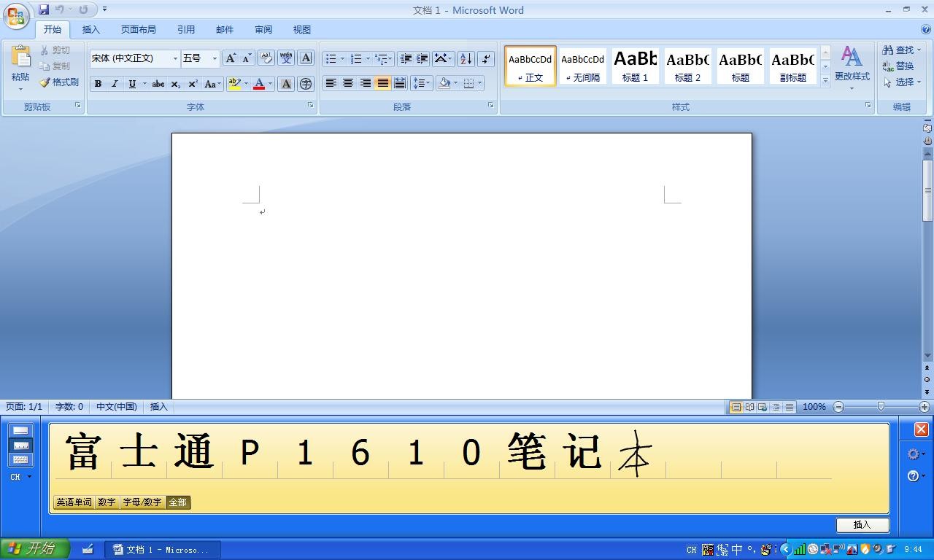
Task: Apply superscript formatting
Action: [x=193, y=84]
